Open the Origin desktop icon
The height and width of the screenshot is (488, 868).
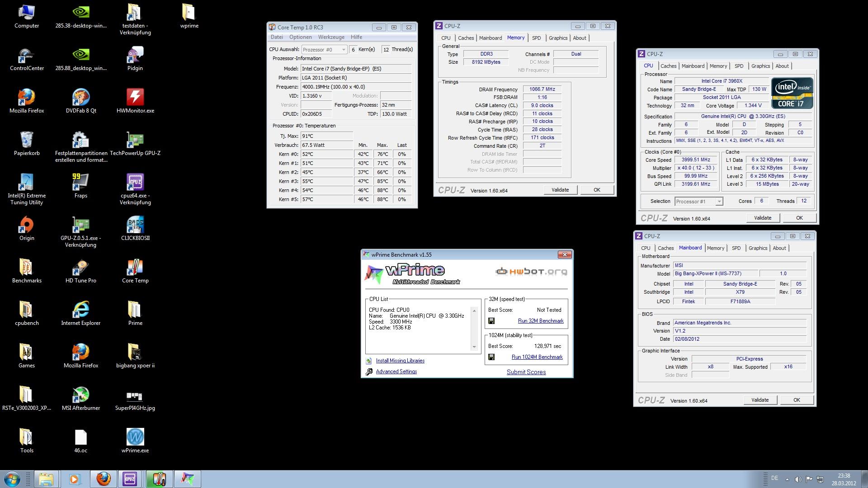pos(27,229)
